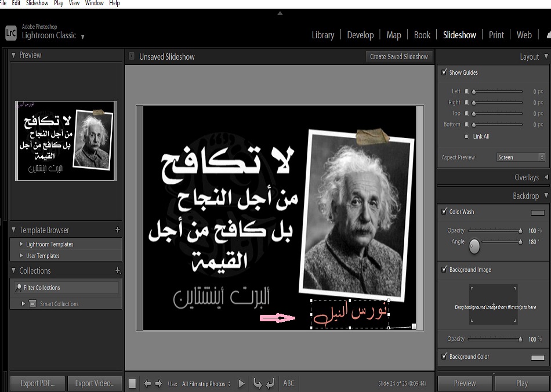The width and height of the screenshot is (551, 392).
Task: Click Create Saved Slideshow button
Action: click(x=399, y=57)
